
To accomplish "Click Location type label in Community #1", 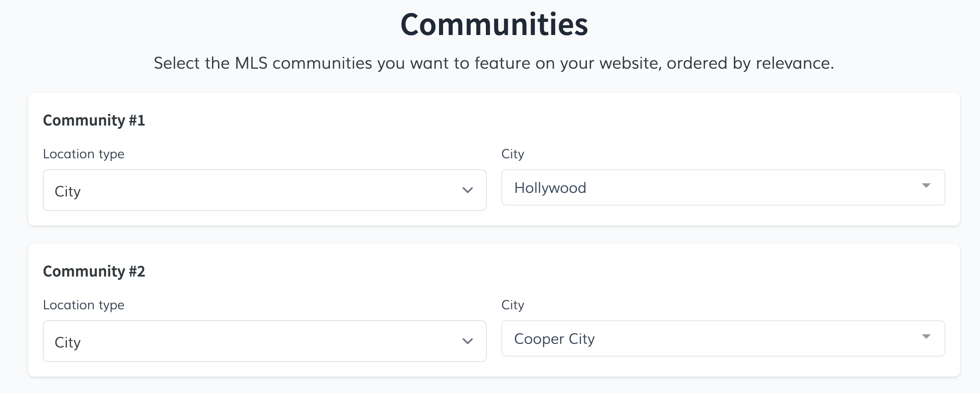I will point(83,154).
